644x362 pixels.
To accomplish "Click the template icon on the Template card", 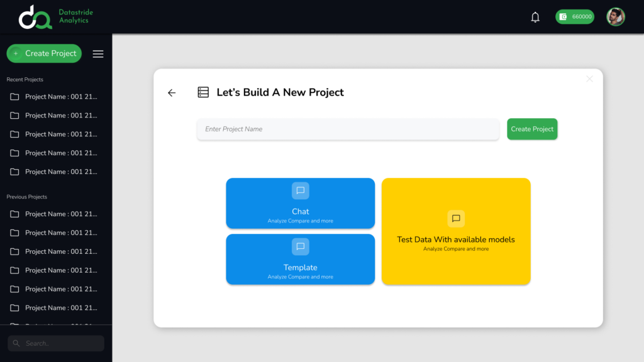I will 300,246.
